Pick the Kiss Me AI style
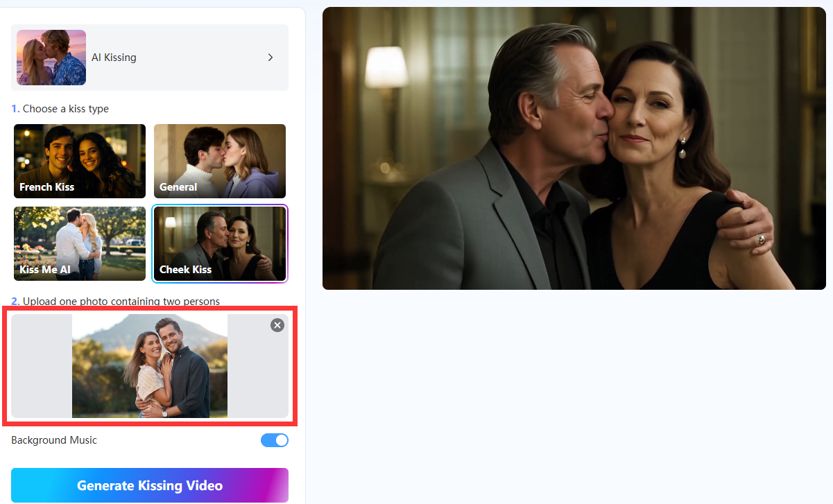 (80, 243)
